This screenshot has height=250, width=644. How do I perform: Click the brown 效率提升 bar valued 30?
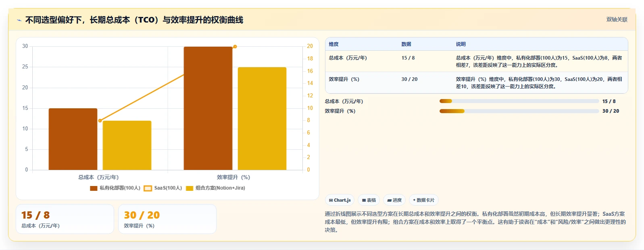208,108
